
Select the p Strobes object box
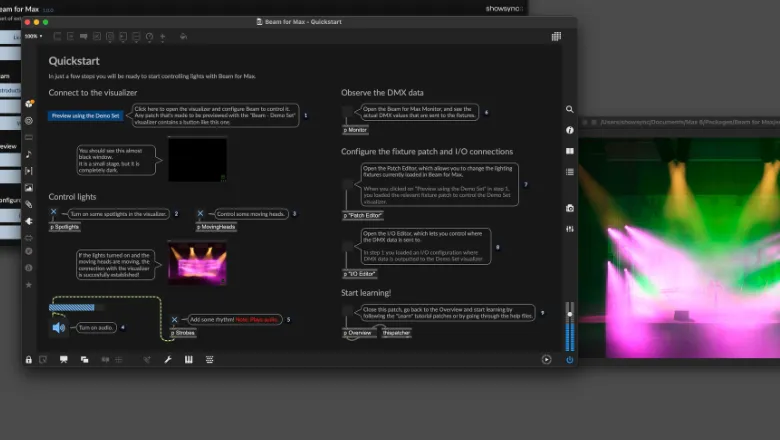[183, 333]
